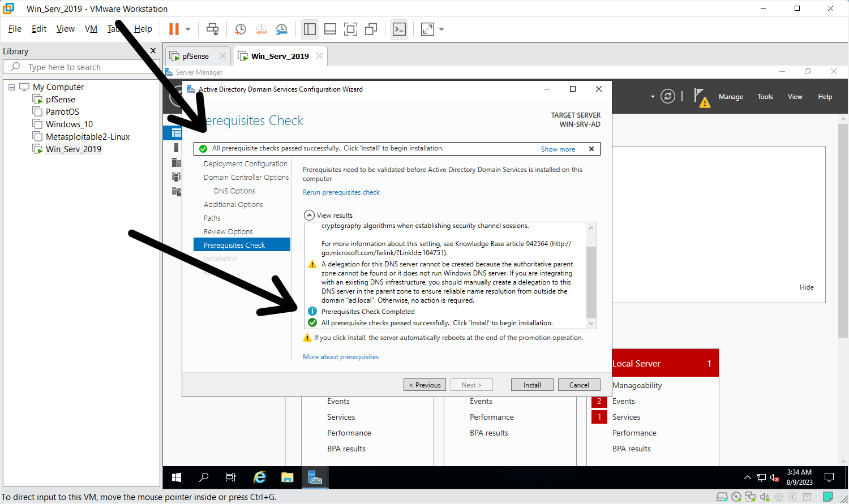Dismiss the prerequisite success notification bar
The image size is (849, 504).
[x=591, y=149]
